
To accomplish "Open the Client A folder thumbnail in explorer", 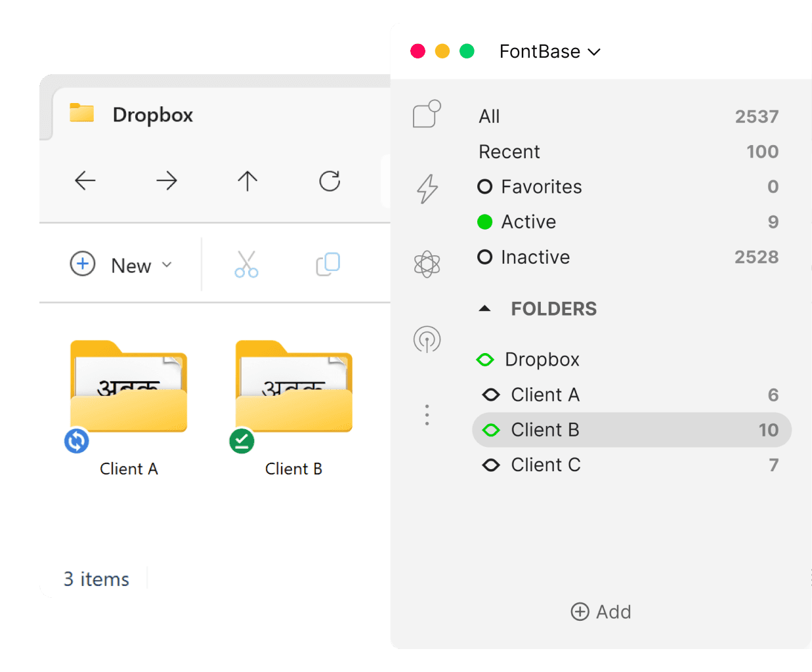I will point(129,386).
